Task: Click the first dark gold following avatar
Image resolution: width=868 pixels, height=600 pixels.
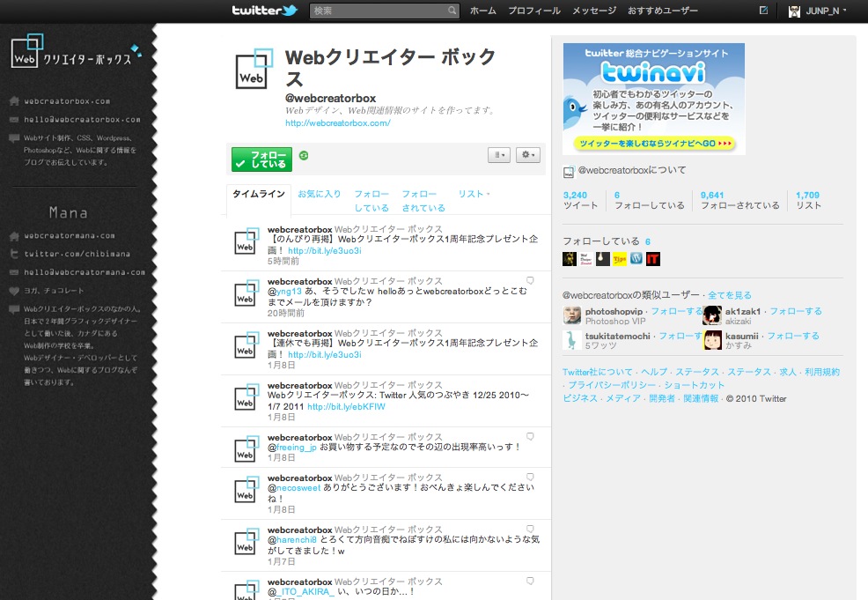Action: 570,259
